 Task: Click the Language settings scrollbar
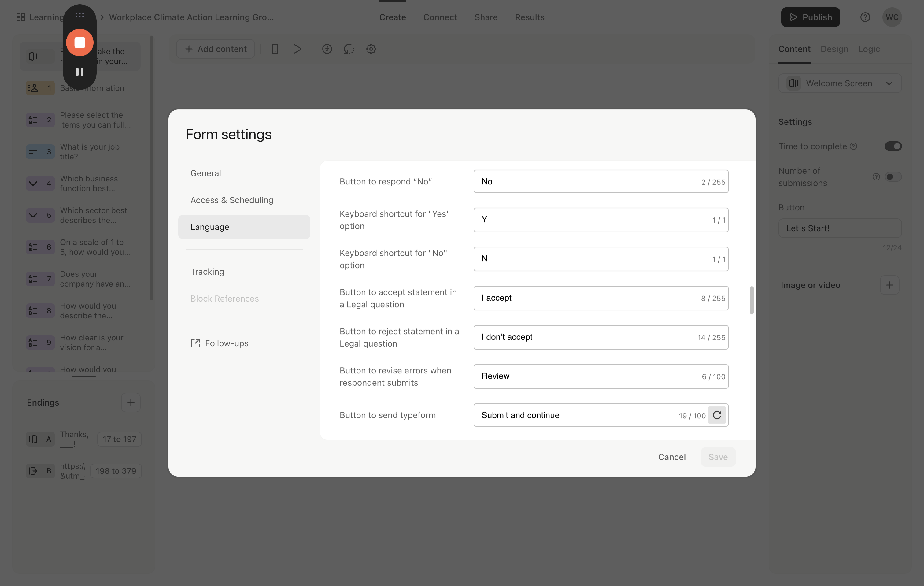(751, 300)
